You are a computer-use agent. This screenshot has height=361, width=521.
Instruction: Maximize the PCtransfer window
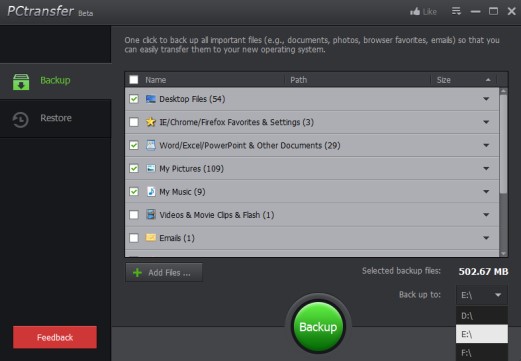pyautogui.click(x=493, y=11)
